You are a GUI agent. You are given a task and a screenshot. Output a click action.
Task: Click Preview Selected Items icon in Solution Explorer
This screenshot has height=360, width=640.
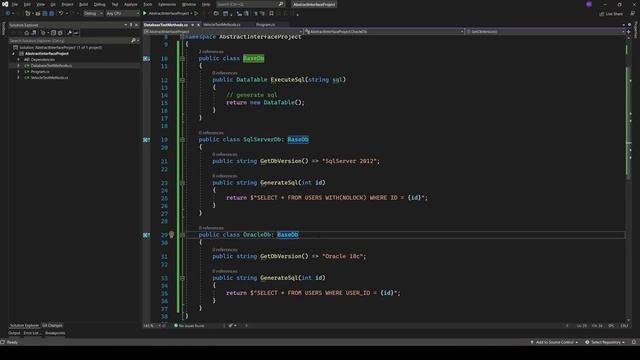(x=76, y=33)
